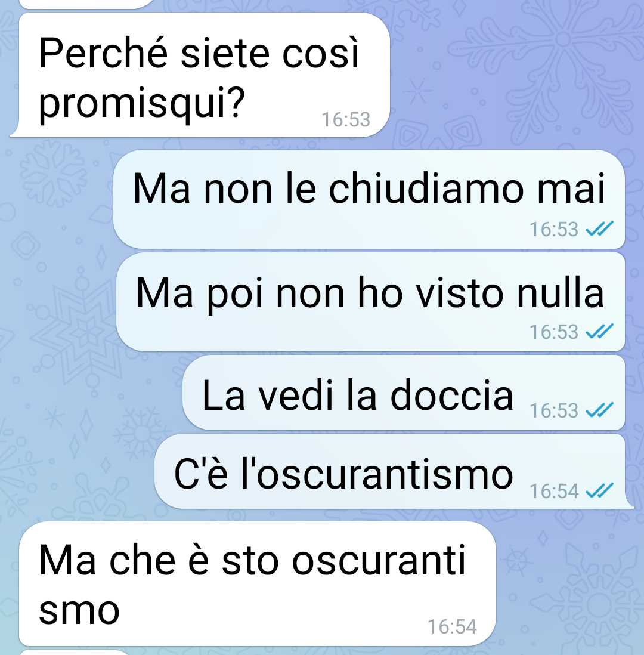The height and width of the screenshot is (655, 644).
Task: Tap the read checkmarks on "Ma non le chiudiamo mai"
Action: point(599,228)
